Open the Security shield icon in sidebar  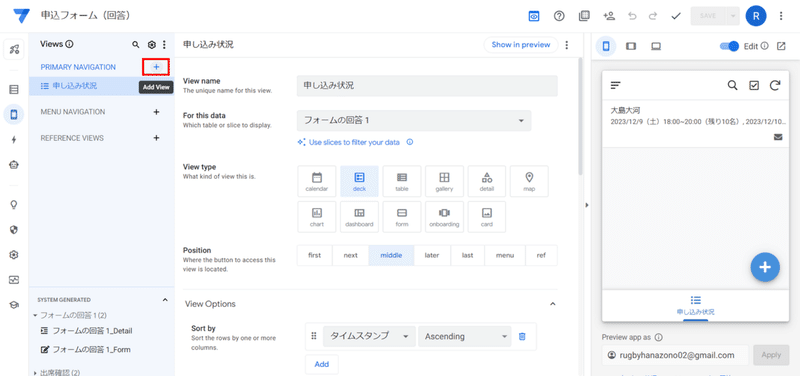tap(14, 230)
